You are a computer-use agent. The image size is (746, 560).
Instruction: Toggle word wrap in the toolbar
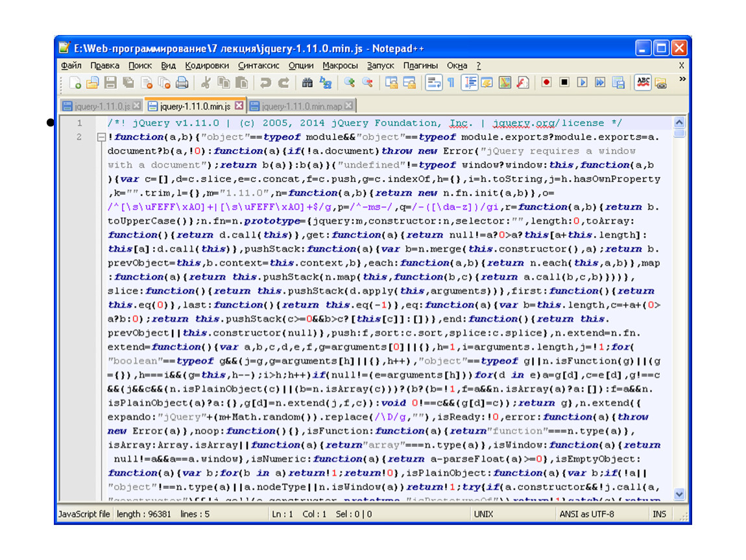click(433, 82)
